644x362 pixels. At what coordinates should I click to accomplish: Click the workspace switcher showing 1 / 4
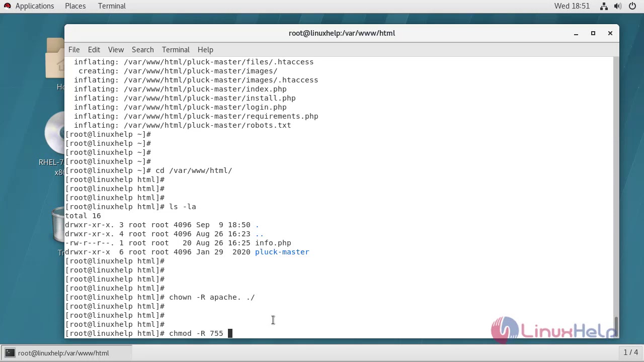click(x=630, y=352)
